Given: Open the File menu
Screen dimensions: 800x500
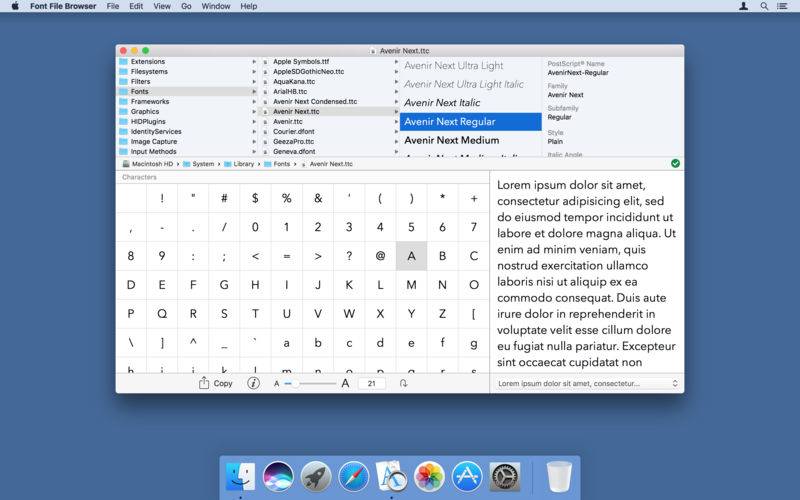Looking at the screenshot, I should [113, 6].
